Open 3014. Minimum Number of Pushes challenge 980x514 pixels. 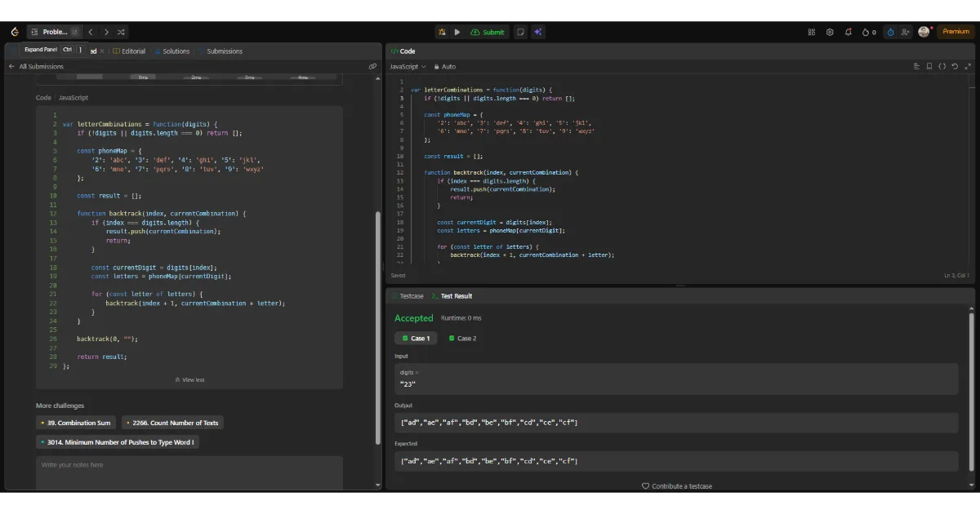point(118,442)
